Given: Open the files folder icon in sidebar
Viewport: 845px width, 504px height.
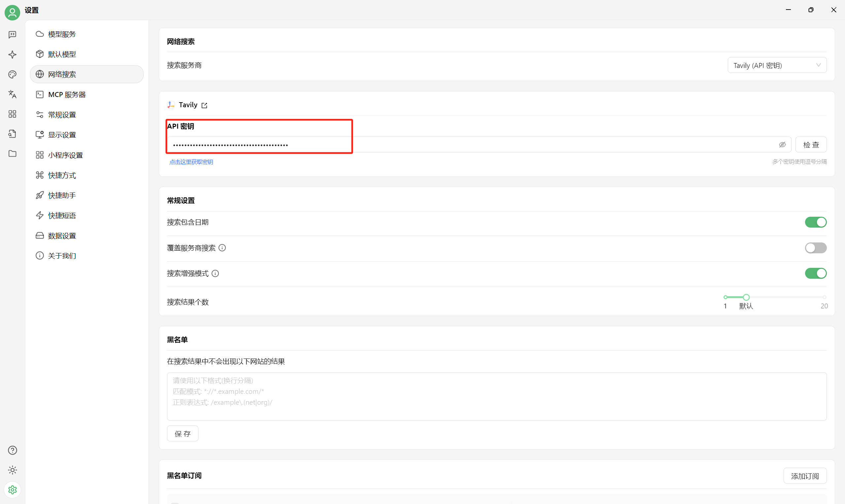Looking at the screenshot, I should [13, 153].
